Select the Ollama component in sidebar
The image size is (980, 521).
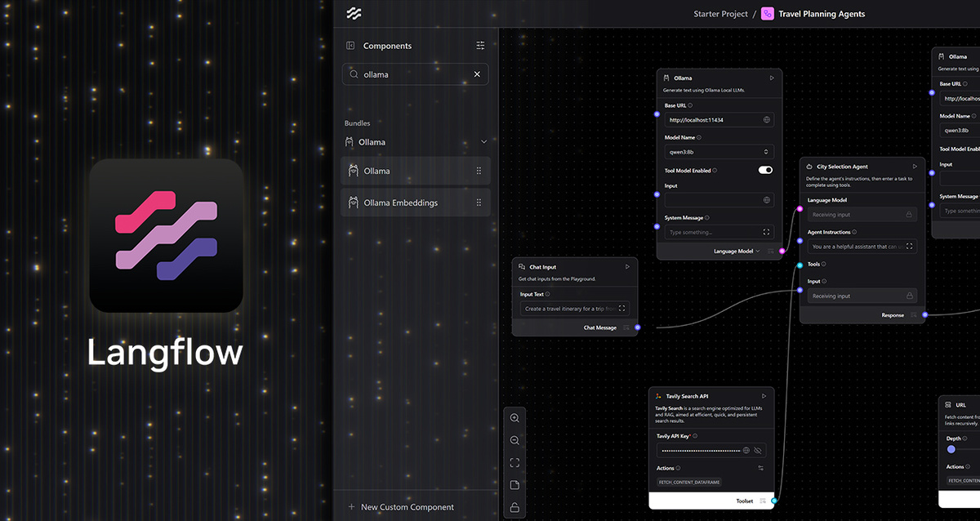(x=415, y=171)
